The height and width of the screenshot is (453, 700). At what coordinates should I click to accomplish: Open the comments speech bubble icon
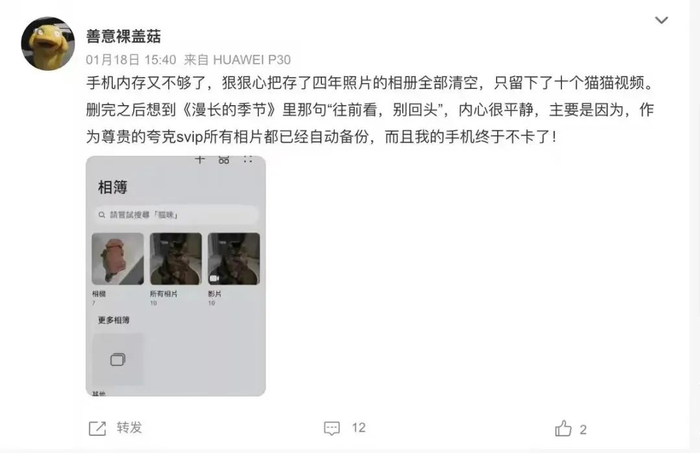(x=332, y=428)
